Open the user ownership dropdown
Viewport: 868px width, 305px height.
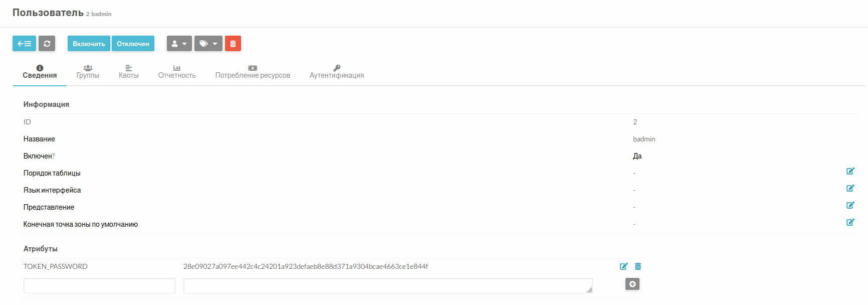[x=179, y=44]
